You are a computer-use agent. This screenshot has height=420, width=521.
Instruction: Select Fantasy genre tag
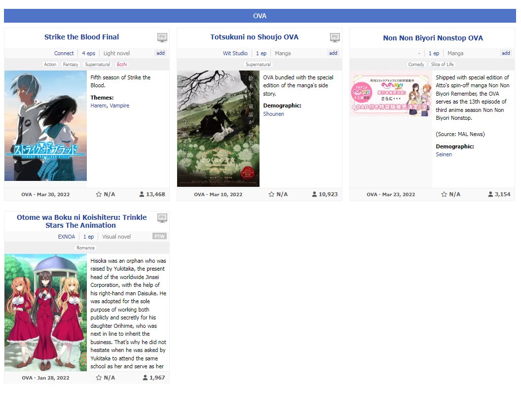pos(71,65)
